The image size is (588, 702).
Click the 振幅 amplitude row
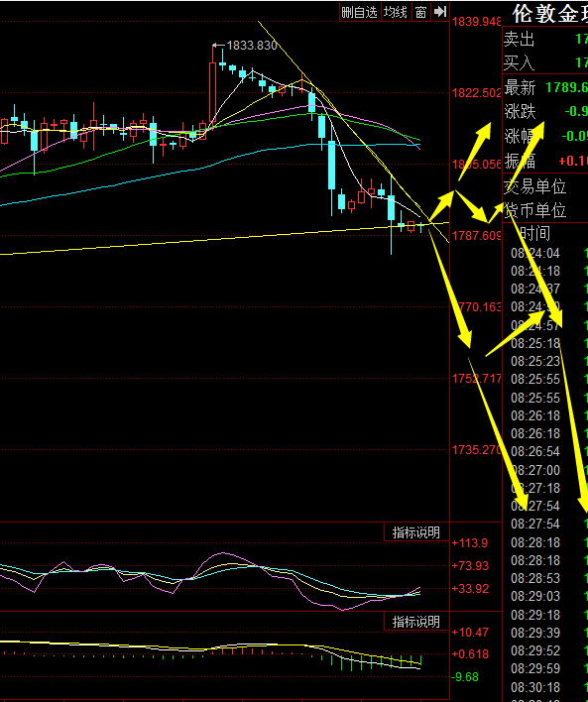pyautogui.click(x=545, y=161)
